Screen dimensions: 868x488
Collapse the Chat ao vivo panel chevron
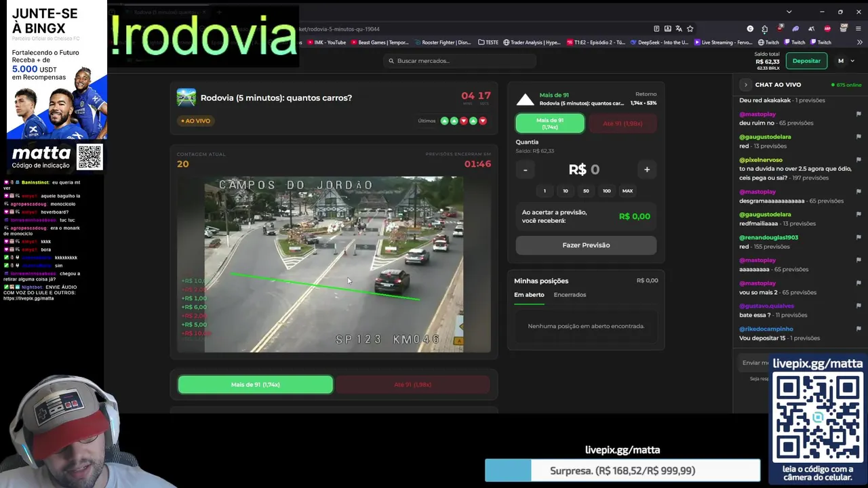coord(745,85)
